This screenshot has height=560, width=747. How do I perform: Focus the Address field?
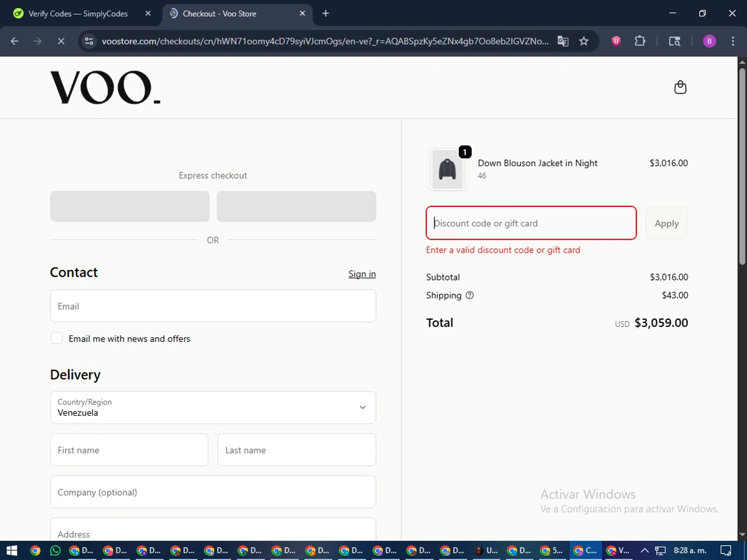pyautogui.click(x=213, y=531)
